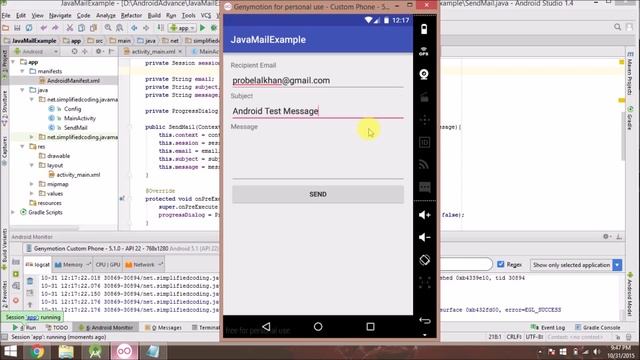Collapse the manifests folder node
Screen dimensions: 640x360
[22, 71]
